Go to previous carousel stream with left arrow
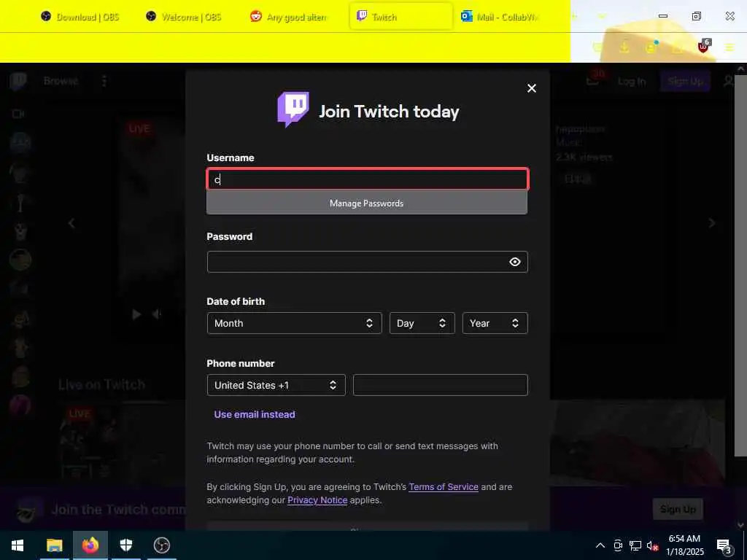This screenshot has width=747, height=560. click(71, 223)
